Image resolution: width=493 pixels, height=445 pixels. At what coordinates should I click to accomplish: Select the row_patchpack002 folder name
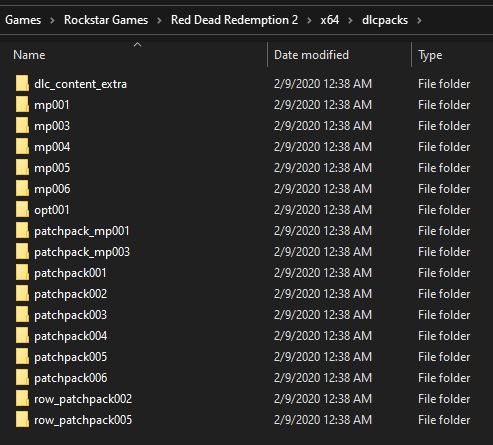point(83,399)
